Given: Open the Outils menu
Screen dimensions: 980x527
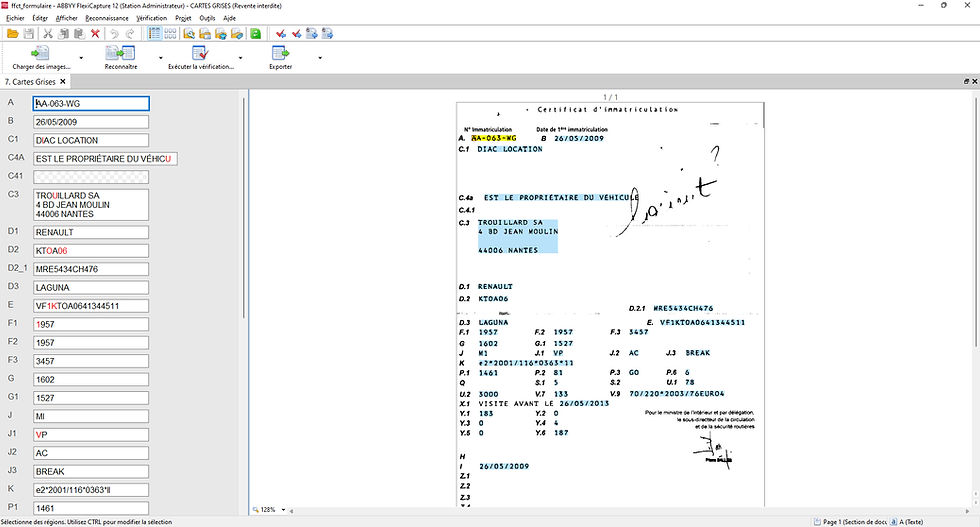Looking at the screenshot, I should click(208, 18).
